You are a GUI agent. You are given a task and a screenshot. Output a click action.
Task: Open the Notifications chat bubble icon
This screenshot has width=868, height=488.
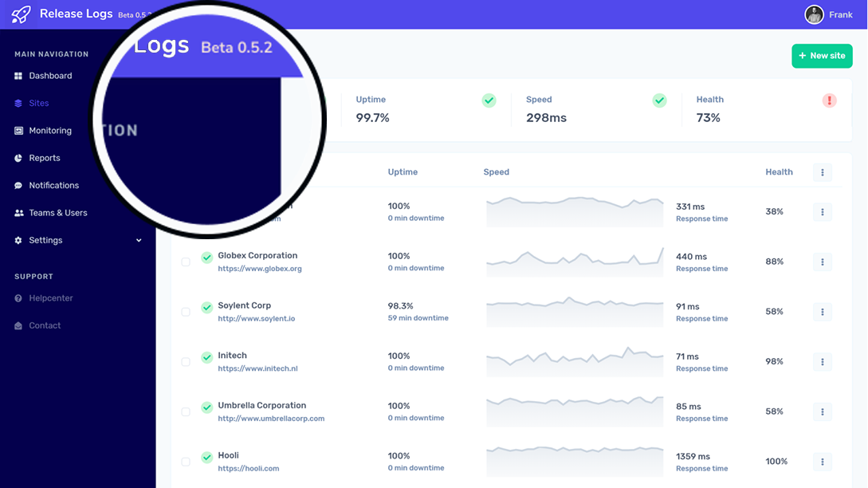[x=18, y=186]
